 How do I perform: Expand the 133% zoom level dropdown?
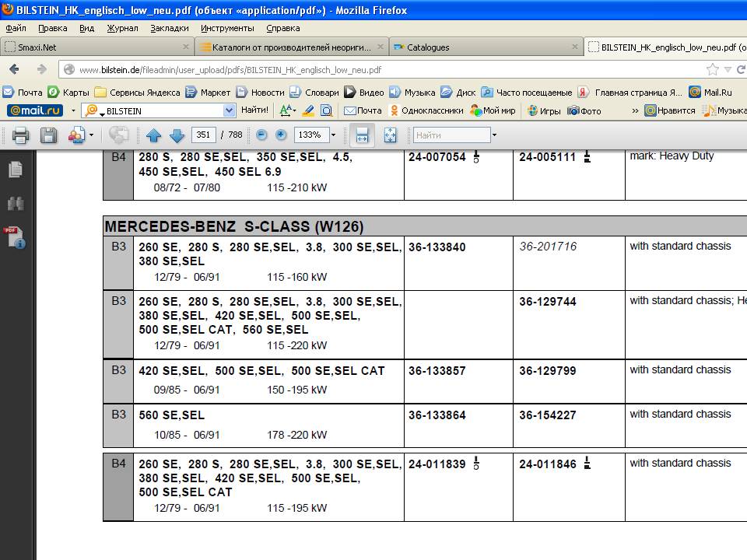(x=333, y=135)
